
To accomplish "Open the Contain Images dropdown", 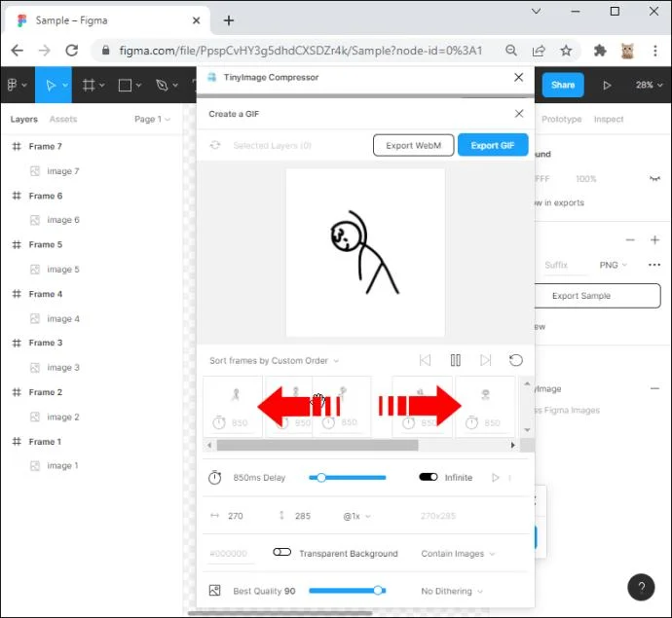I will [x=458, y=554].
